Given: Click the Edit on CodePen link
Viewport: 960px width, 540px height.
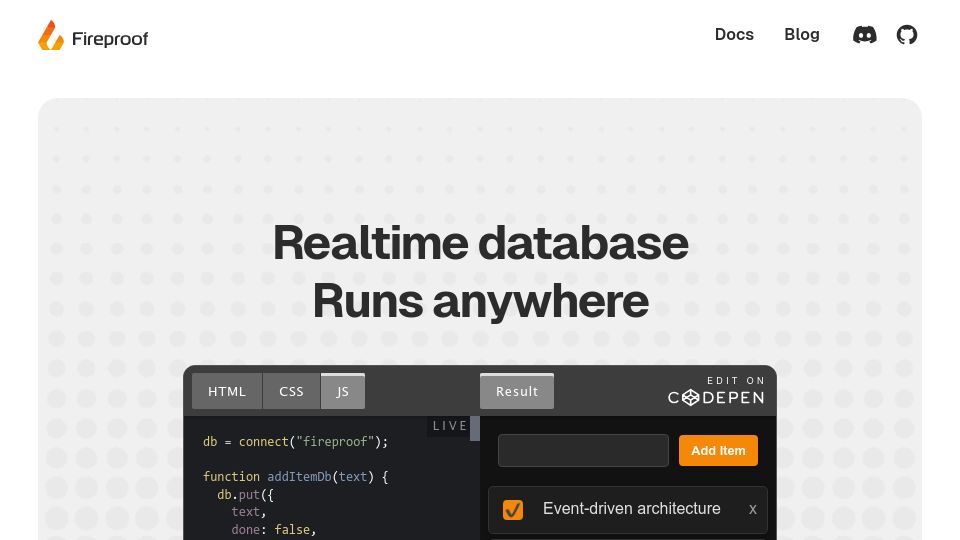Looking at the screenshot, I should (x=716, y=391).
